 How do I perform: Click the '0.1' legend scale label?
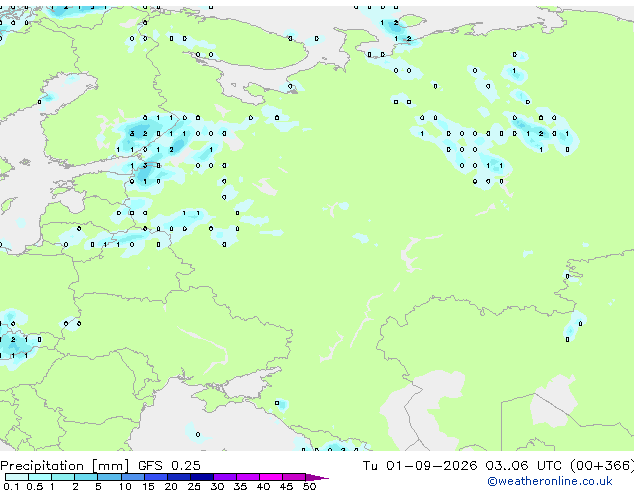coord(11,486)
